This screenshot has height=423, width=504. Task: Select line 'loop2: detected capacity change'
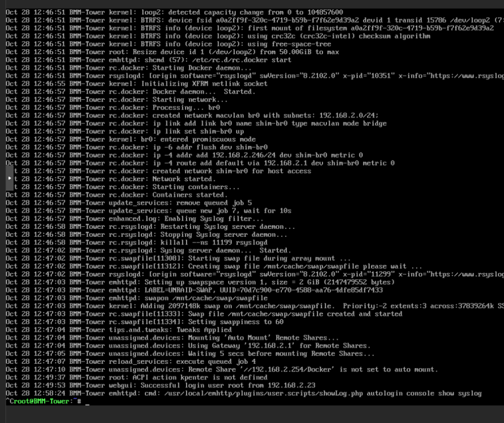[x=174, y=12]
